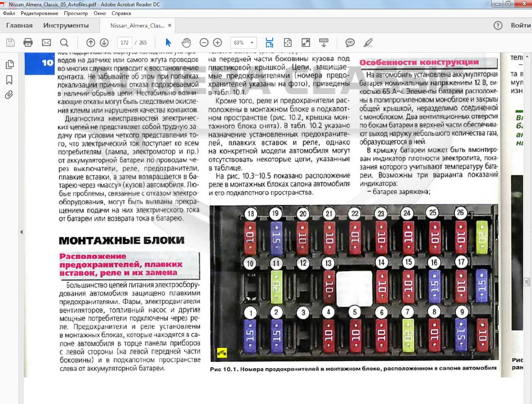This screenshot has width=532, height=404.
Task: Click the chapter 10 blue marker
Action: pyautogui.click(x=40, y=63)
